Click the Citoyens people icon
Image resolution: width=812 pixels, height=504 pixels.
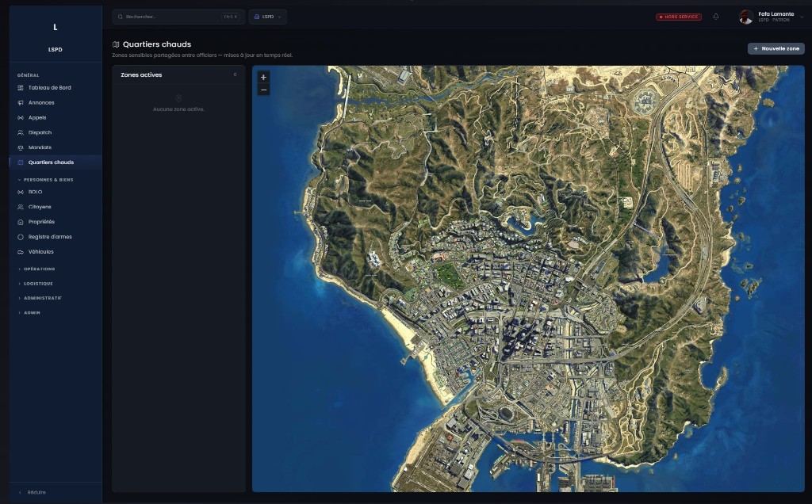click(x=21, y=207)
